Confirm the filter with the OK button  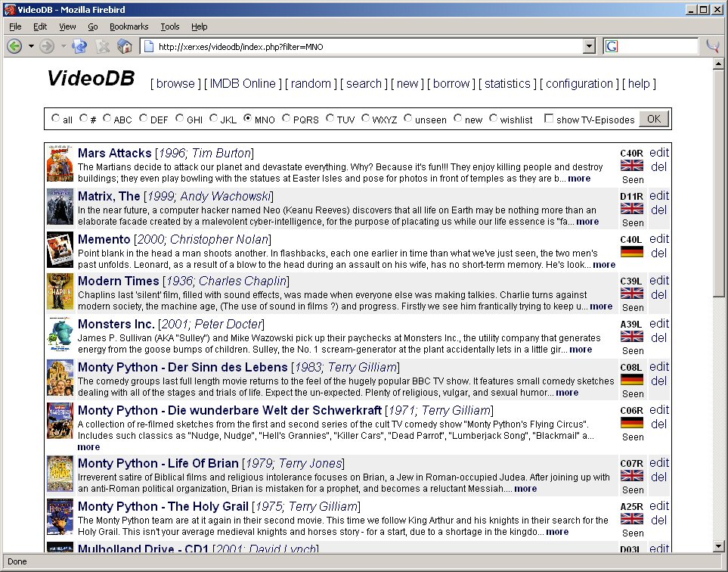coord(654,119)
